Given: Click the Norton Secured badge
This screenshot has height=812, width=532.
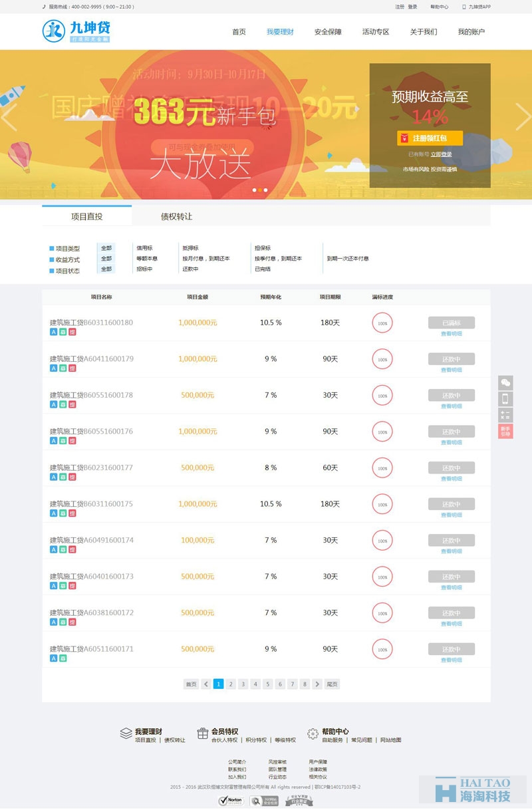Looking at the screenshot, I should tap(231, 801).
